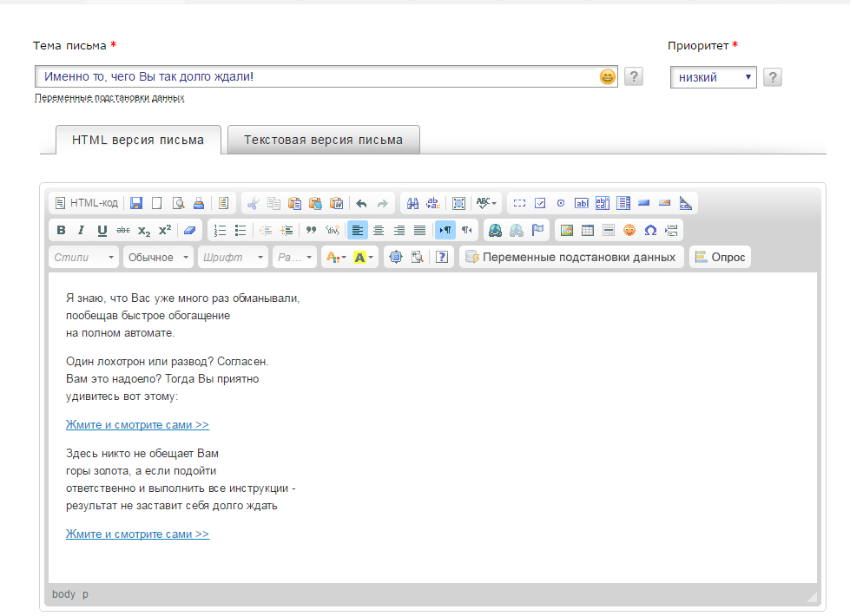Click the Save floppy disk icon
The width and height of the screenshot is (863, 616).
136,204
